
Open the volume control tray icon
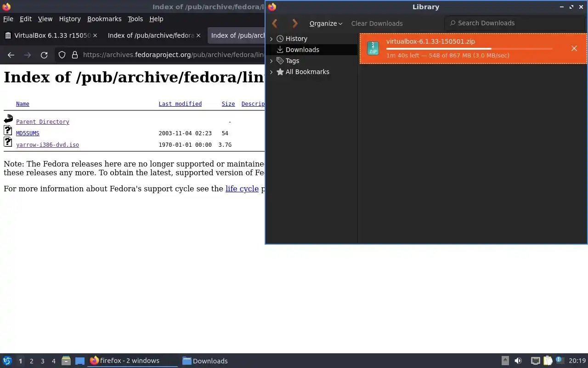pos(518,361)
